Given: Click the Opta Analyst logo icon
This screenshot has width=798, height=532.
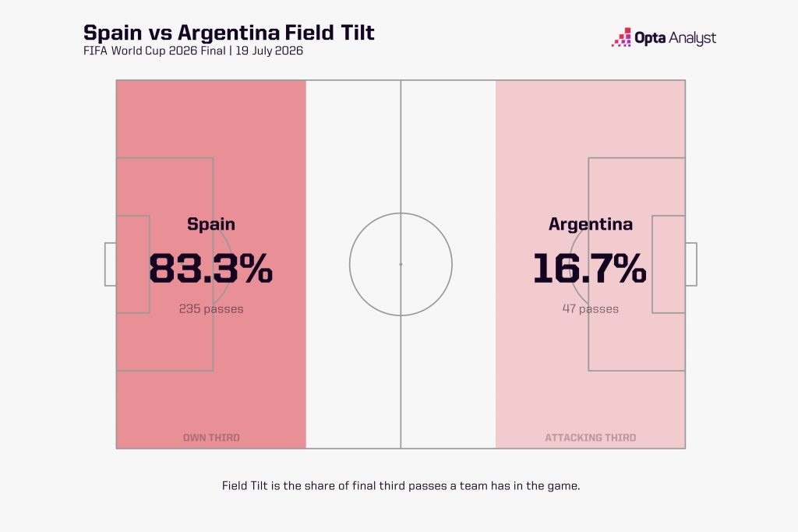Looking at the screenshot, I should pyautogui.click(x=621, y=37).
